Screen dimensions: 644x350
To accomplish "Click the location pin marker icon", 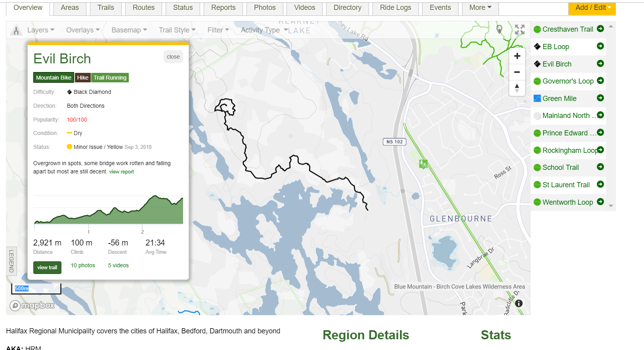I will (499, 29).
